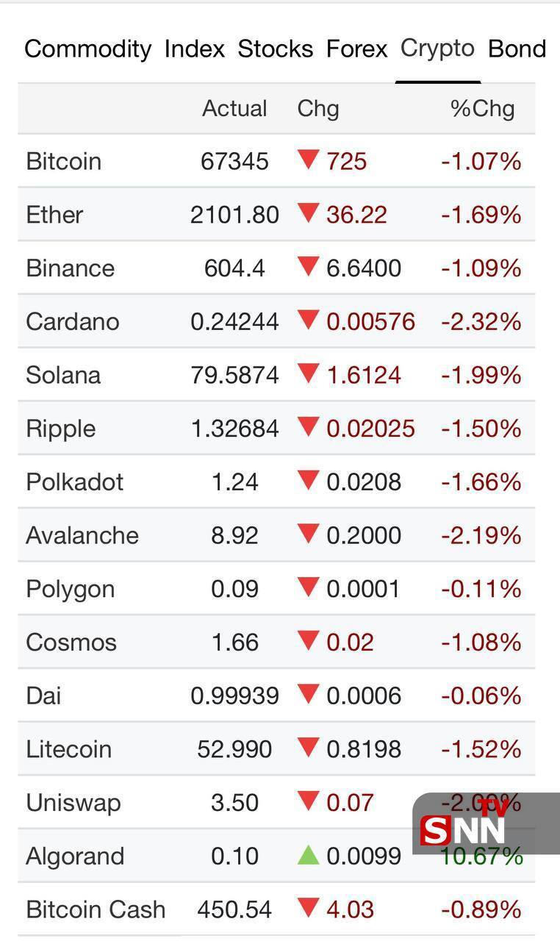Go to the Bond tab
Image resolution: width=560 pixels, height=941 pixels.
[517, 49]
